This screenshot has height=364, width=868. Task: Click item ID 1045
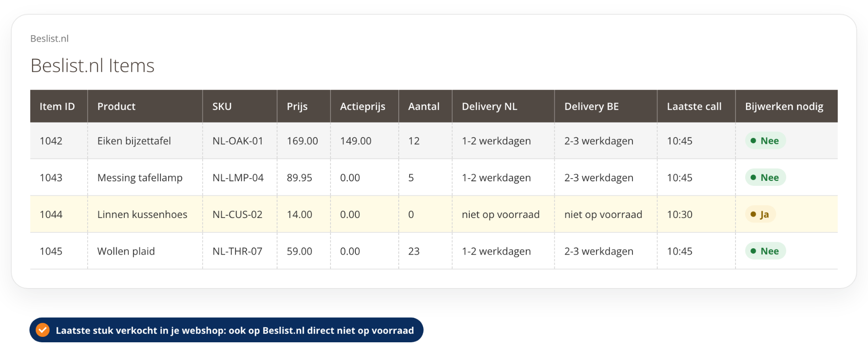point(51,251)
